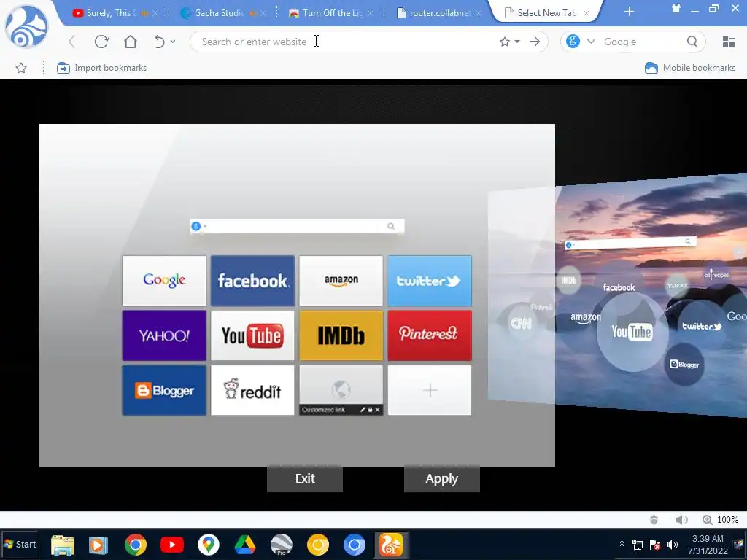
Task: Launch Google Chrome from taskbar
Action: (x=135, y=545)
